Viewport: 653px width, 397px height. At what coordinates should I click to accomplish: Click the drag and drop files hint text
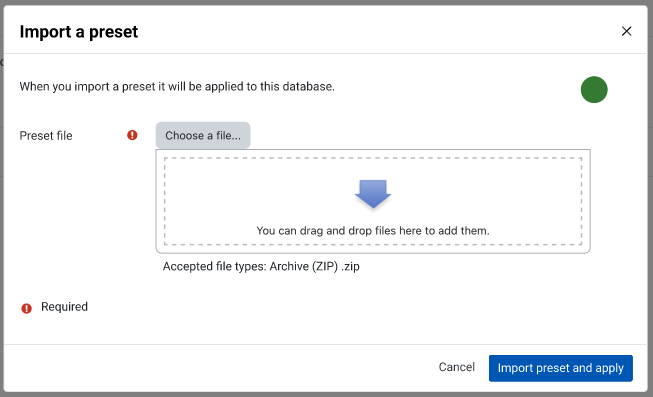[373, 230]
